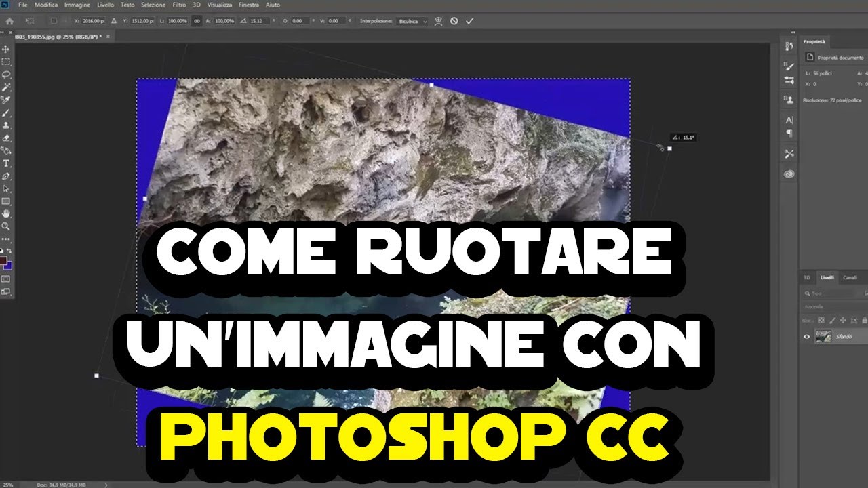Screen dimensions: 868x488
Task: Select the Path Selection arrow tool
Action: tap(5, 190)
